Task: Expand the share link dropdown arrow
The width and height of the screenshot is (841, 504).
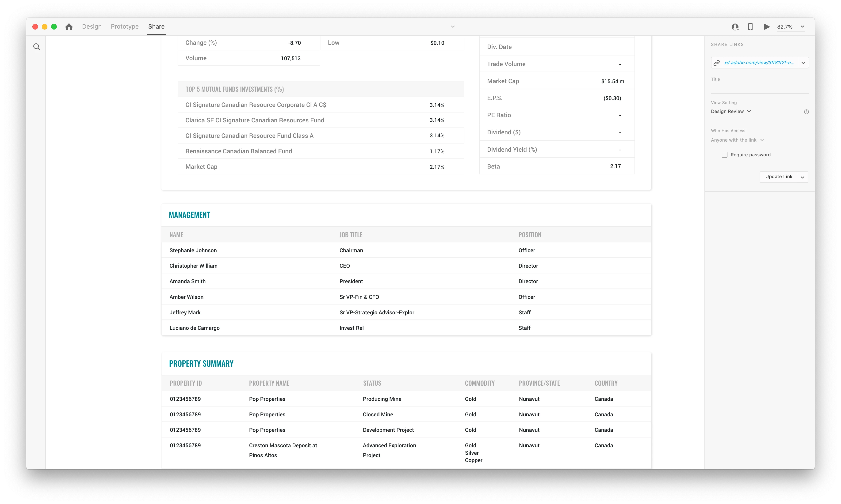Action: [803, 63]
